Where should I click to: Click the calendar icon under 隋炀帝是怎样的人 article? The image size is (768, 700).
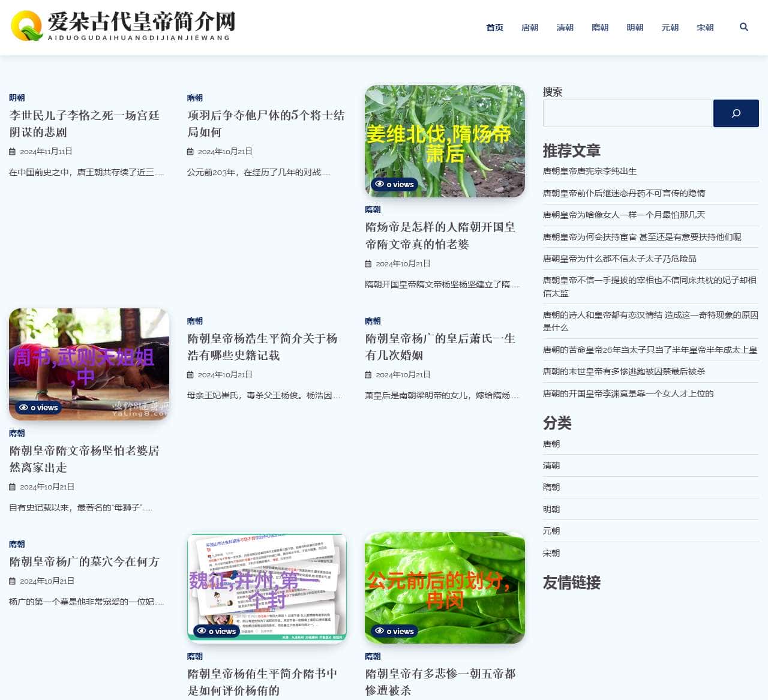[x=369, y=263]
